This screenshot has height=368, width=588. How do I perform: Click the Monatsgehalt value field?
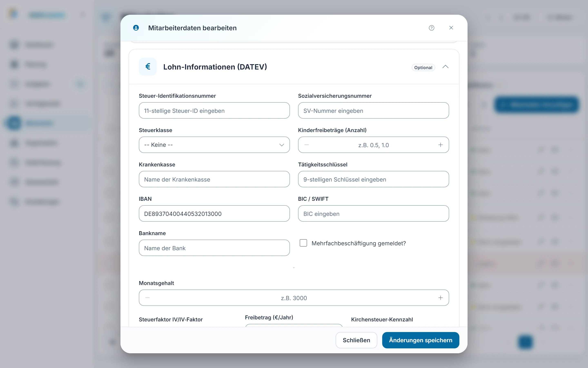tap(294, 298)
